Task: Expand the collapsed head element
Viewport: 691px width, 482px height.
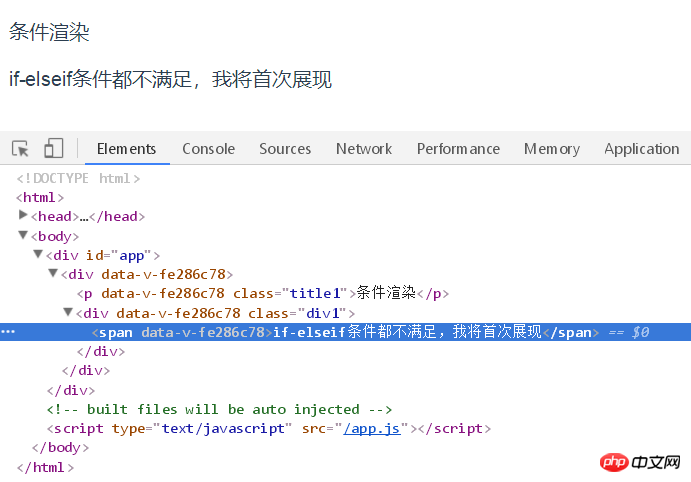Action: (x=23, y=215)
